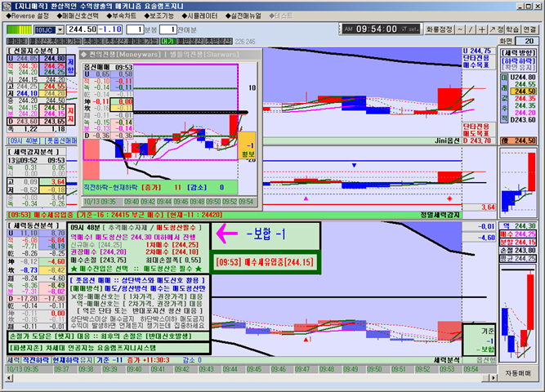Click the 세력감지분석 panel header

pyautogui.click(x=34, y=152)
